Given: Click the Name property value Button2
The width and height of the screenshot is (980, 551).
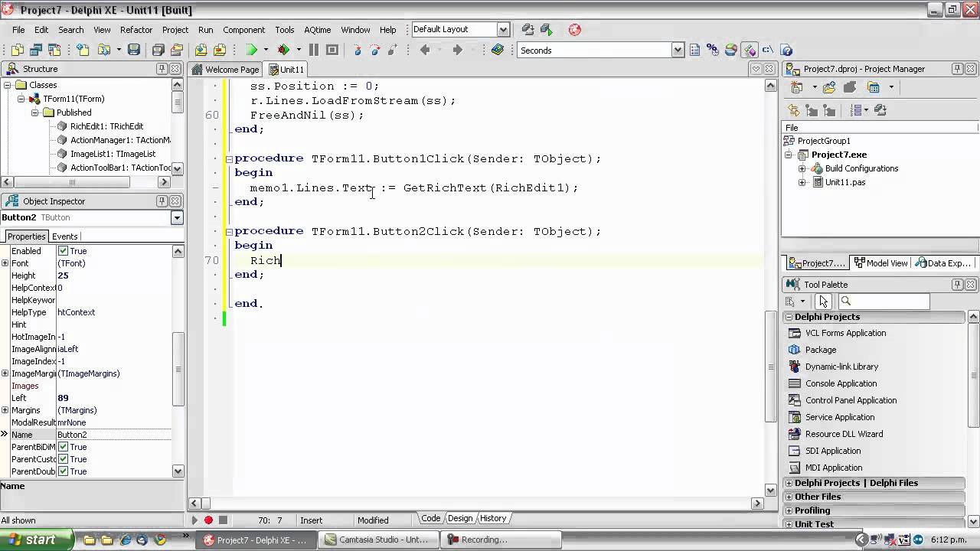Looking at the screenshot, I should (x=114, y=435).
